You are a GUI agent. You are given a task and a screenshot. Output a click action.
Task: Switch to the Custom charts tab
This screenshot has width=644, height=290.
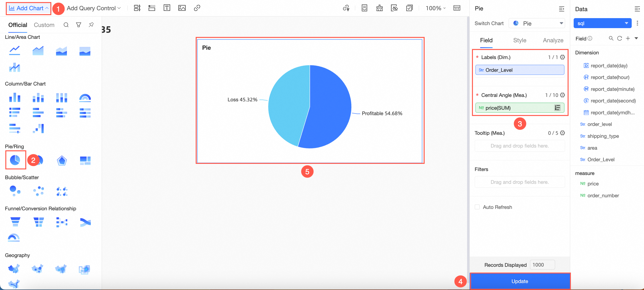click(x=44, y=25)
